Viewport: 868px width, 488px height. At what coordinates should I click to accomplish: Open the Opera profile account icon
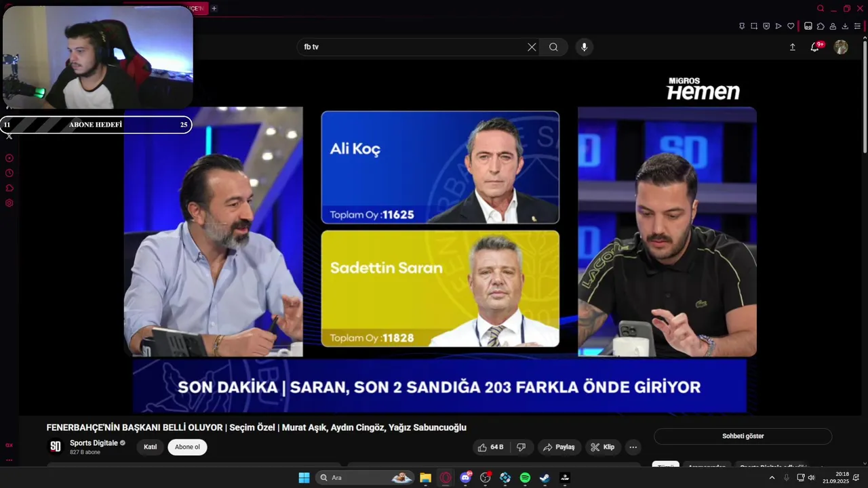[833, 26]
